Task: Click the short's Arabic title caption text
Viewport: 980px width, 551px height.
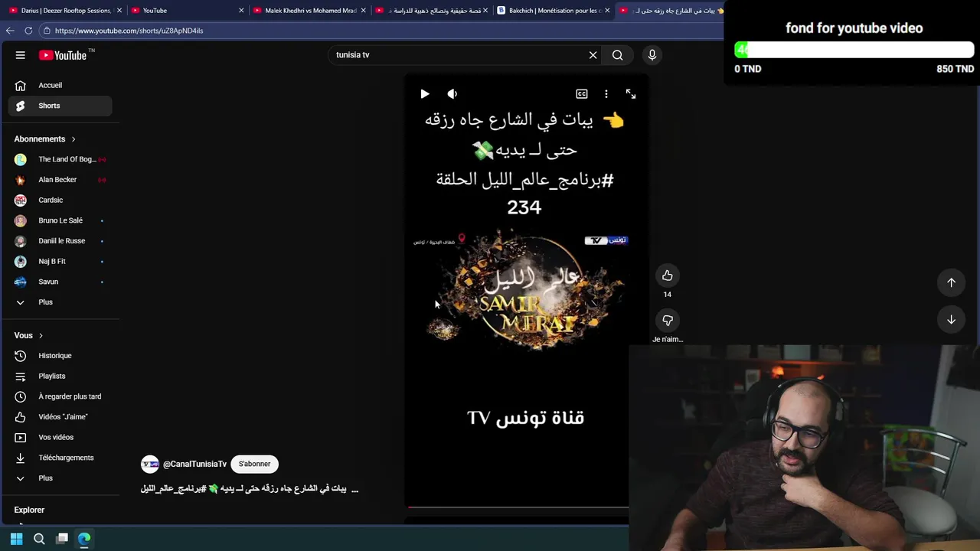Action: click(250, 488)
